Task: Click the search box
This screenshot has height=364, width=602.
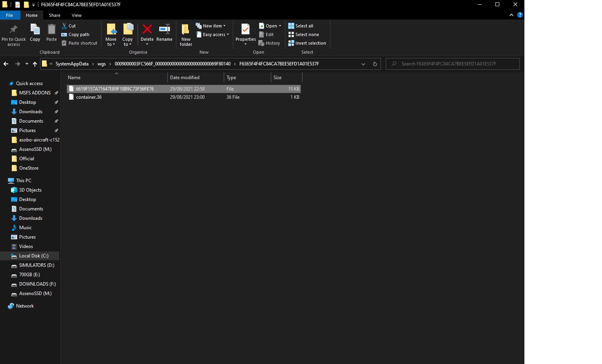Action: (x=453, y=64)
